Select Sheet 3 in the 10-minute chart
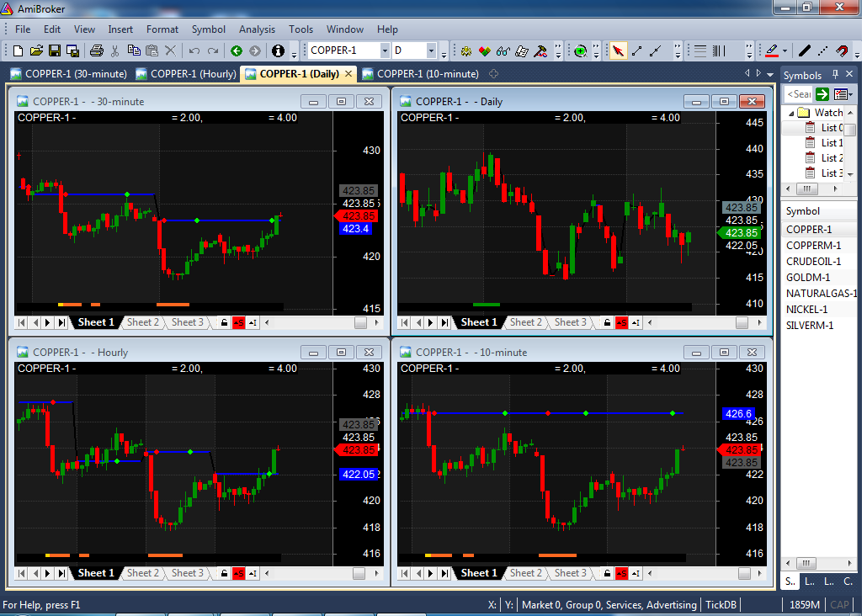 coord(571,573)
